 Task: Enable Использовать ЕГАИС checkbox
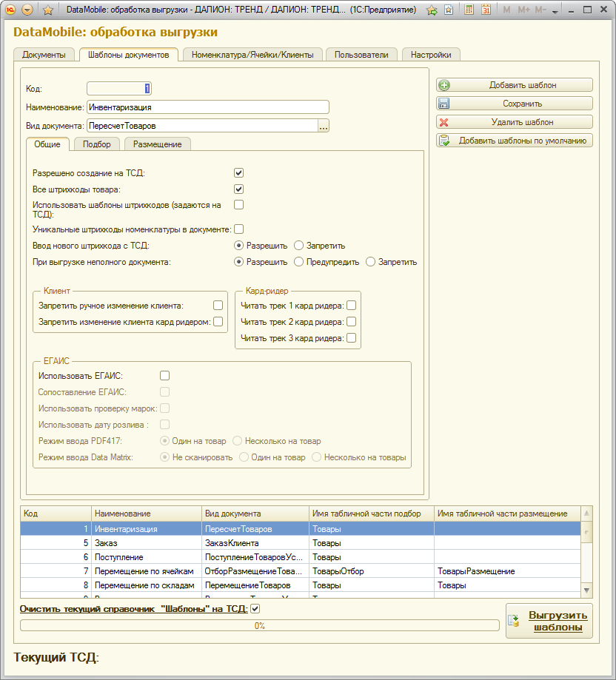165,376
